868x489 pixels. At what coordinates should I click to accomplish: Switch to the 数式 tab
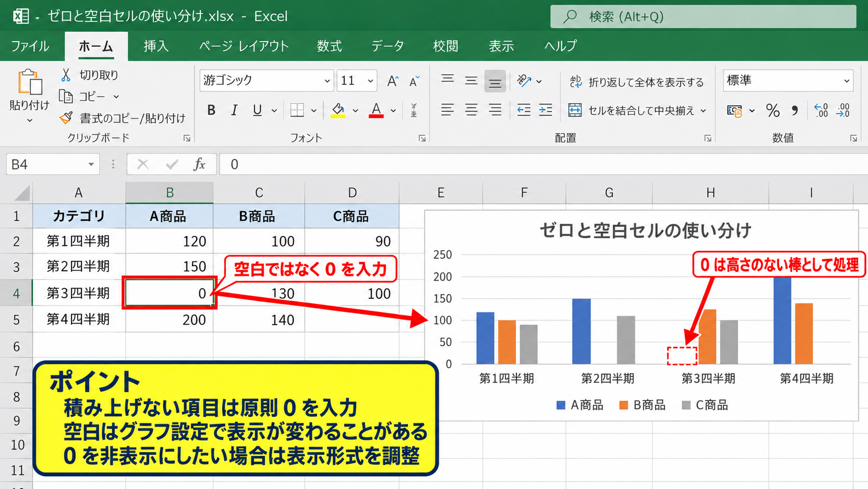(x=329, y=46)
